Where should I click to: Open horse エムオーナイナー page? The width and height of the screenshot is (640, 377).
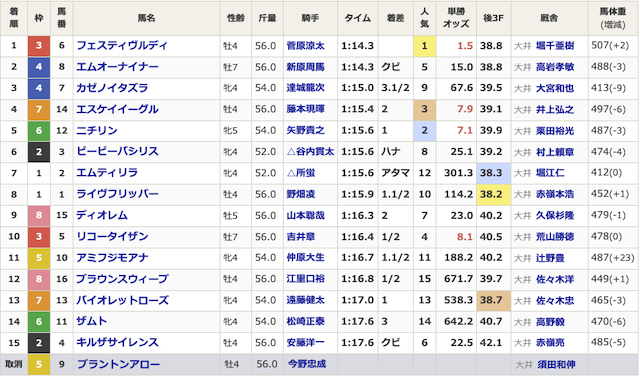pos(117,67)
